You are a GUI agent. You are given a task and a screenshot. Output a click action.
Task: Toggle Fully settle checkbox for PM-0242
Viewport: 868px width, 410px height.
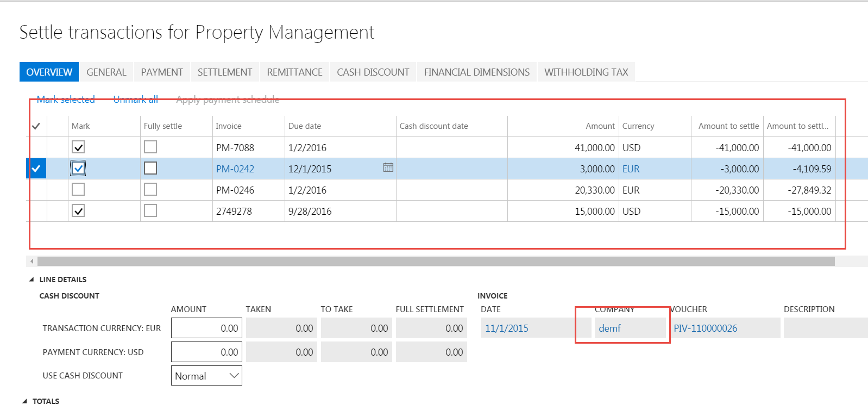[150, 169]
